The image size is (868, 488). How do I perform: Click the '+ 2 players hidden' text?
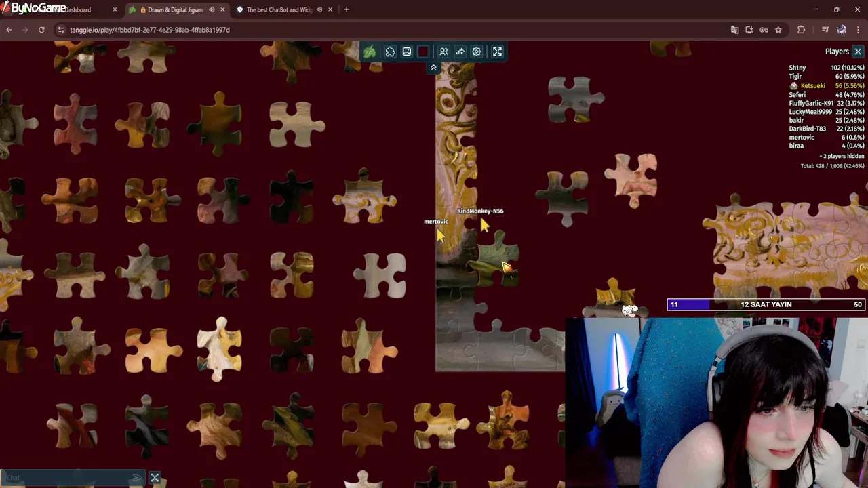[x=841, y=156]
